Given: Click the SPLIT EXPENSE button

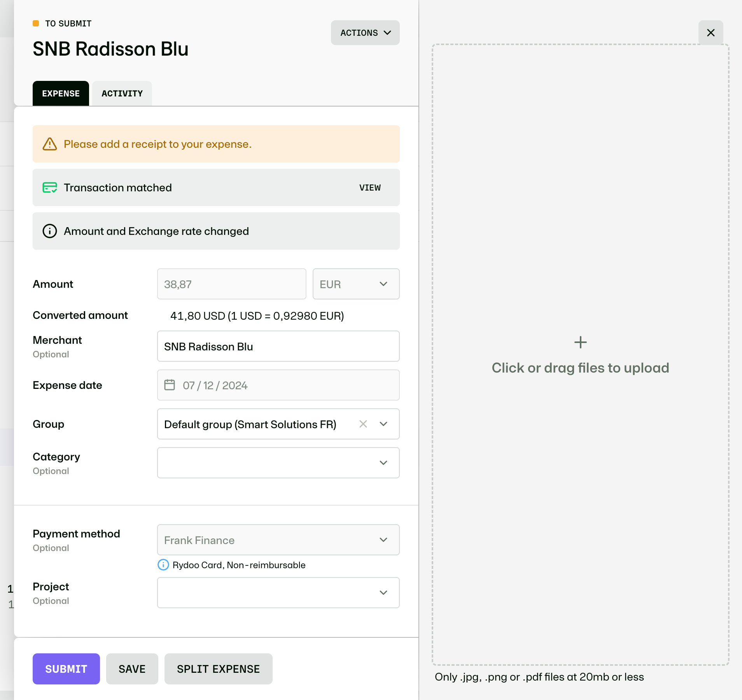Looking at the screenshot, I should point(218,669).
